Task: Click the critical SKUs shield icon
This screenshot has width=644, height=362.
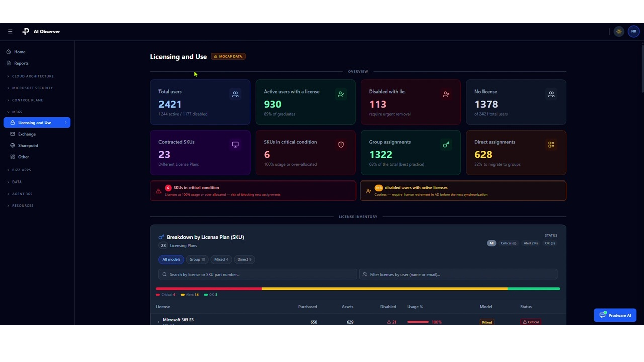Action: (341, 144)
